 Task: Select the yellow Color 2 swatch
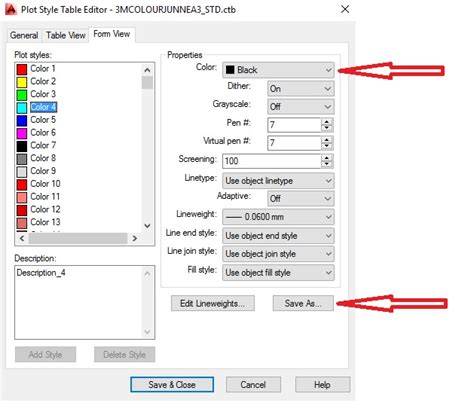click(22, 82)
